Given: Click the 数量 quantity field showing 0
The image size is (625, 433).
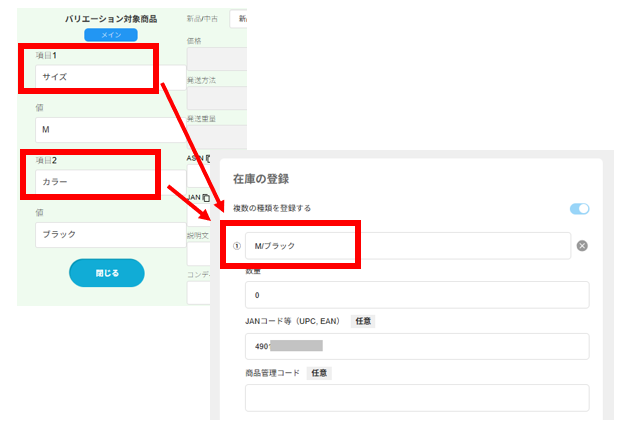Looking at the screenshot, I should pyautogui.click(x=416, y=295).
